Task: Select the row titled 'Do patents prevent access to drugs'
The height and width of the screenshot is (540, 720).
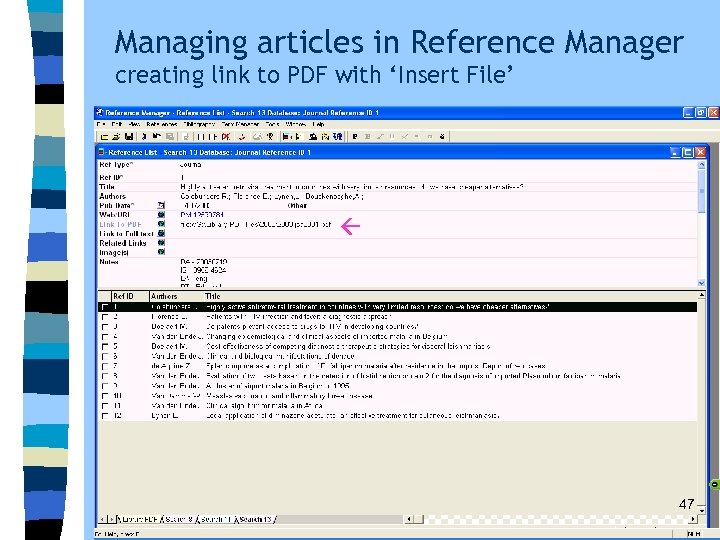Action: click(397, 327)
